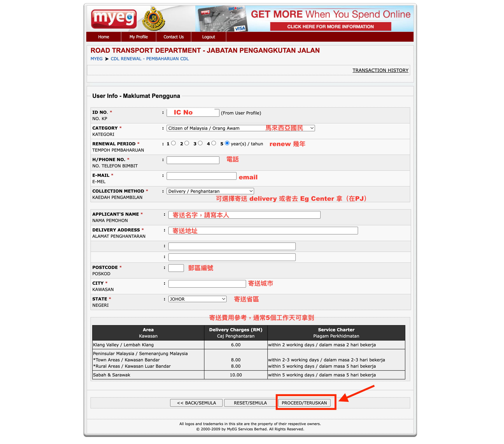Select 3 year renewal period
The image size is (504, 444).
pyautogui.click(x=200, y=143)
